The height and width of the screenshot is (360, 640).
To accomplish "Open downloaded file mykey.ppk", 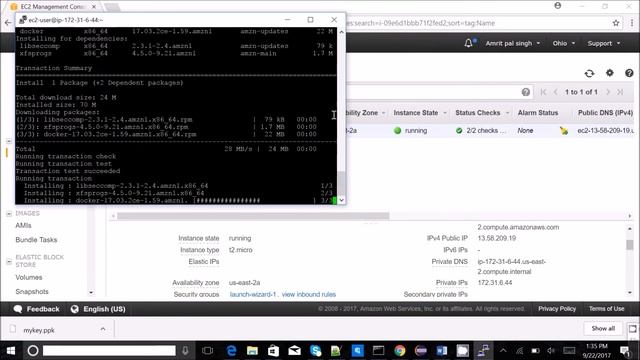I will tap(39, 330).
